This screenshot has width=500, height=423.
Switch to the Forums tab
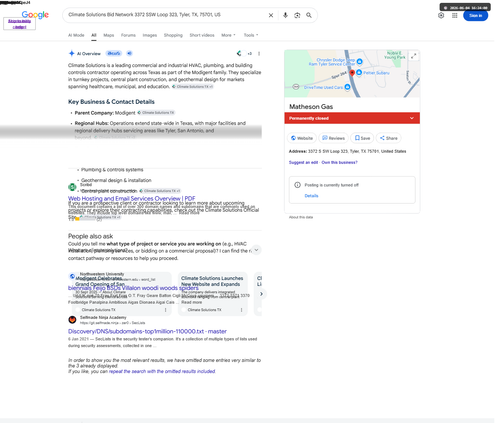128,35
